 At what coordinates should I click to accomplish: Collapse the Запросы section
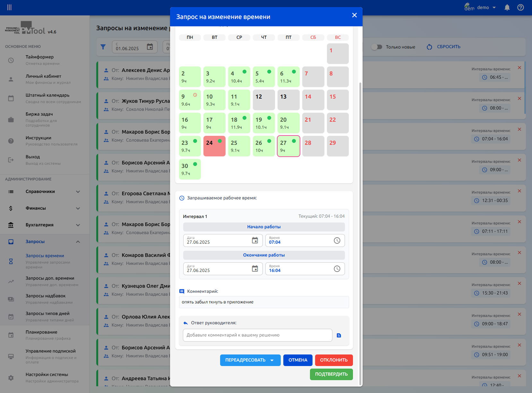[x=45, y=242]
